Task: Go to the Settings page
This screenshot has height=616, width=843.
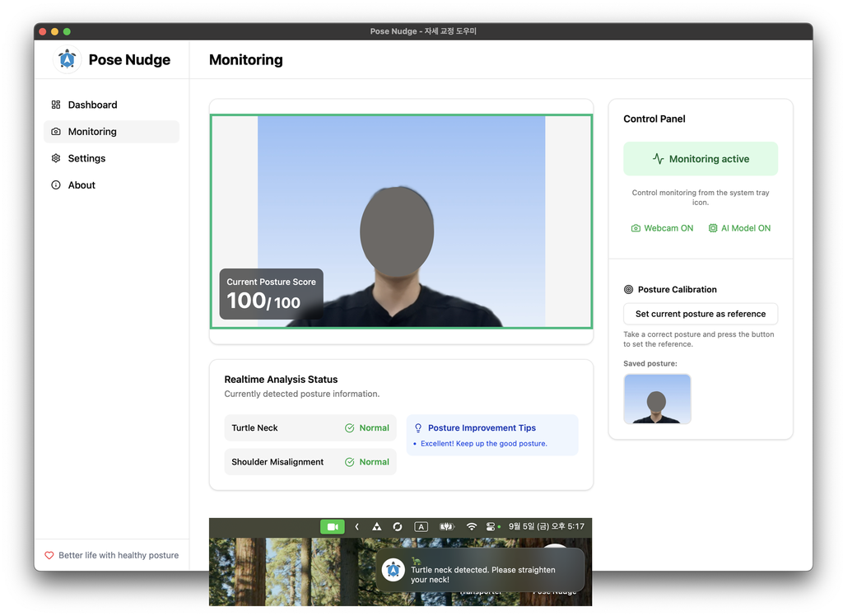Action: coord(86,158)
